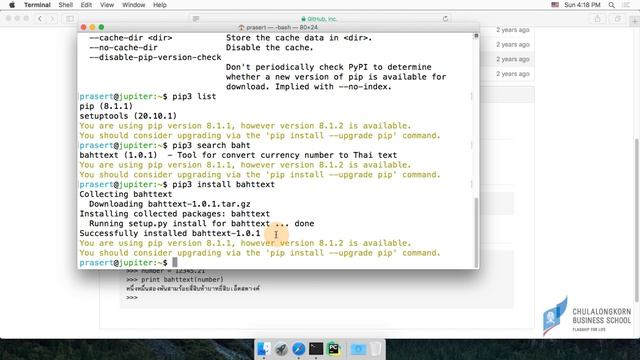Click the Terminal scroll-to-top indicator icon
This screenshot has height=360, width=640.
[476, 36]
